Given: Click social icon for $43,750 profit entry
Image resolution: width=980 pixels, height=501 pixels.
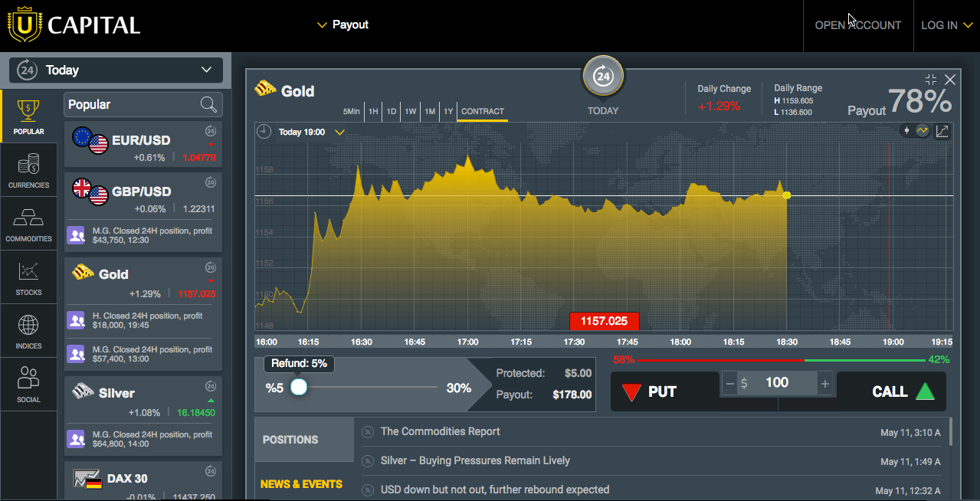Looking at the screenshot, I should coord(76,235).
